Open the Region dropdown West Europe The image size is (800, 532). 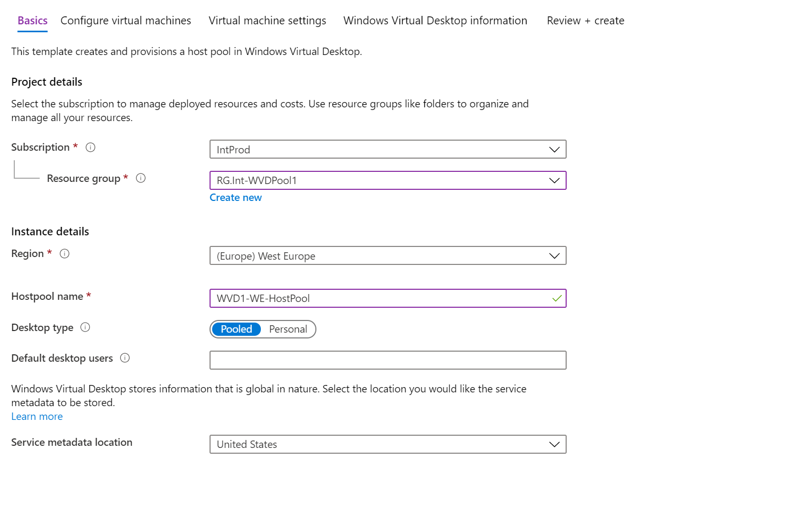click(388, 255)
